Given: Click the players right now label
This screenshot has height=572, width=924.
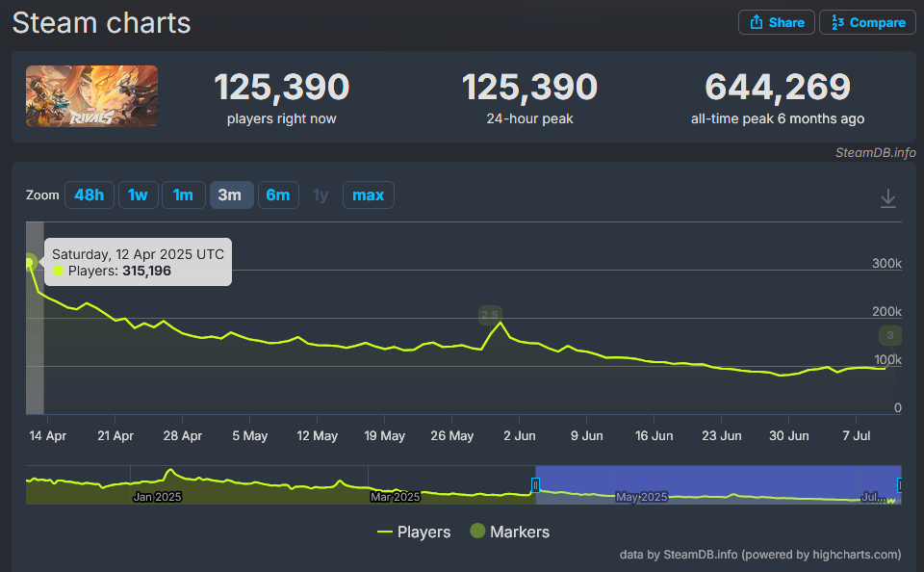Looking at the screenshot, I should pos(282,118).
